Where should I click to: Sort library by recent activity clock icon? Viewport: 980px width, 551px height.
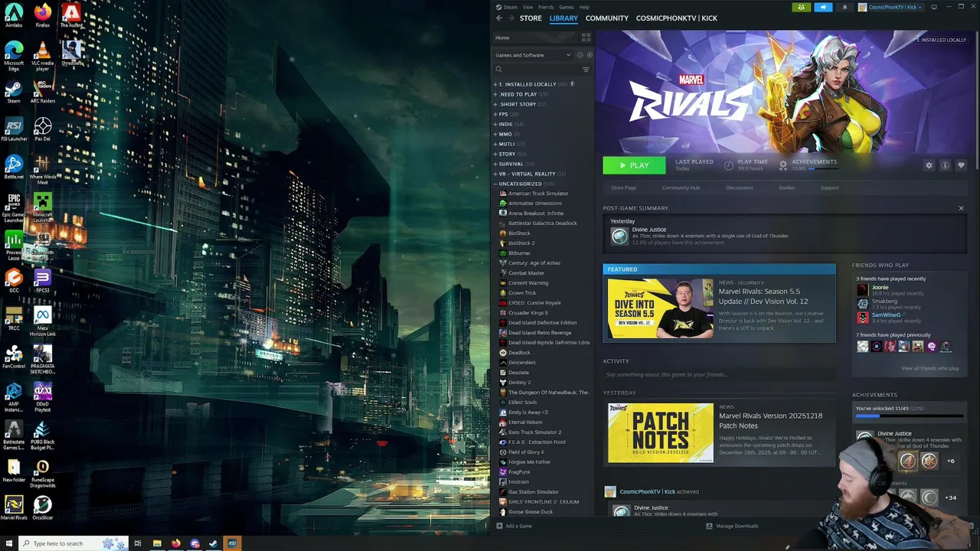tap(580, 55)
